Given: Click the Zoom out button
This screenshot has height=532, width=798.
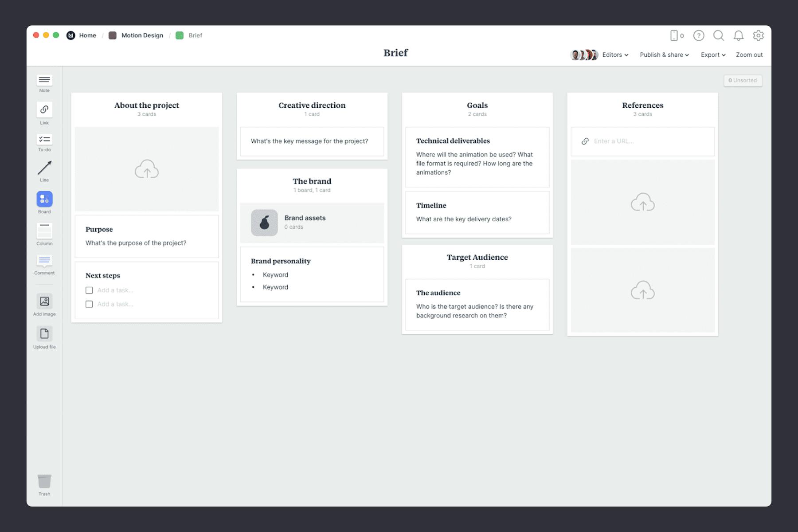Looking at the screenshot, I should click(x=749, y=55).
